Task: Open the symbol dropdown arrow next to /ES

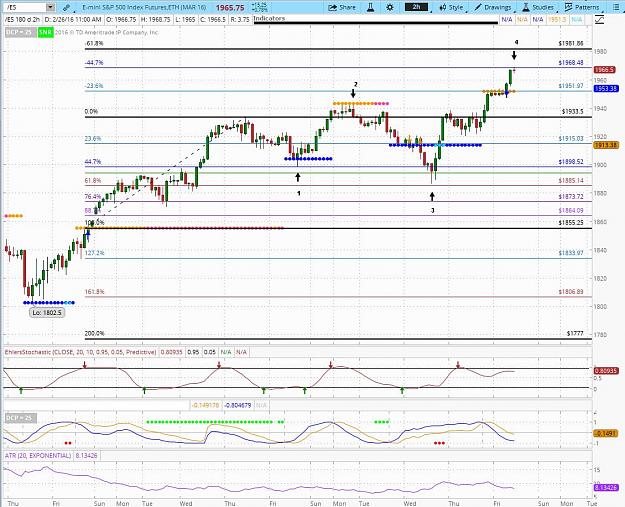Action: [50, 7]
